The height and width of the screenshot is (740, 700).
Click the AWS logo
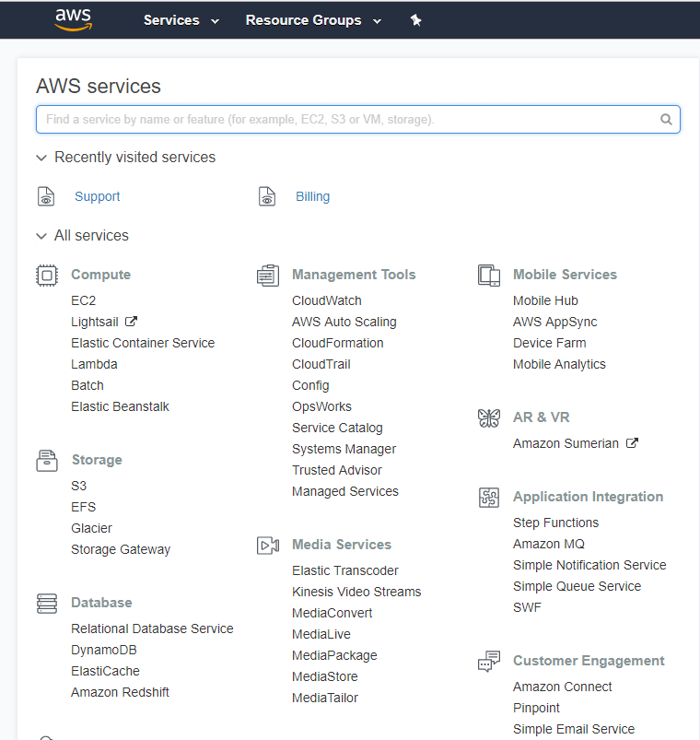pos(73,18)
